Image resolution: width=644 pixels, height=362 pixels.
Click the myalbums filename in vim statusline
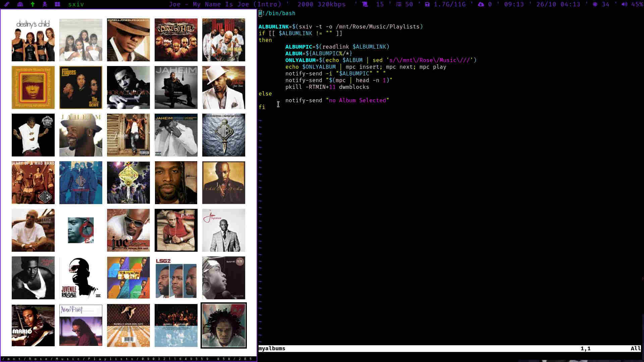[x=272, y=348]
